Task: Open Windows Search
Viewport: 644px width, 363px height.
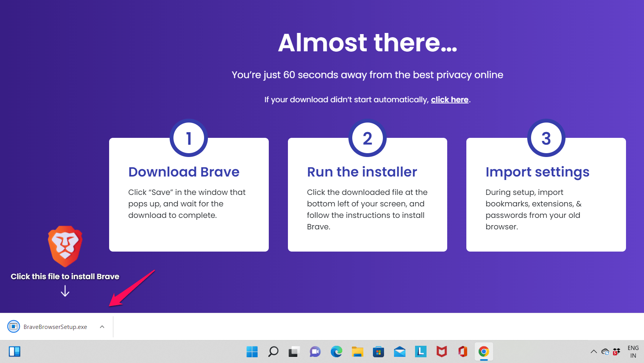Action: (x=273, y=352)
